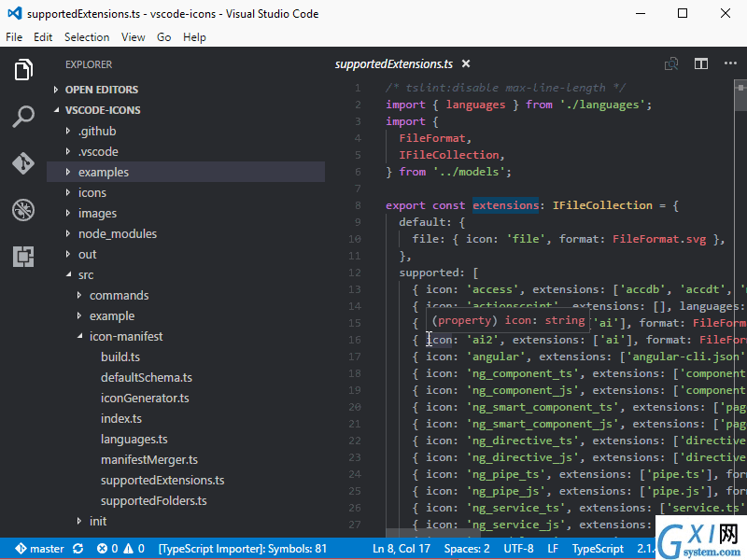Click the EXPLORER panel title

89,64
